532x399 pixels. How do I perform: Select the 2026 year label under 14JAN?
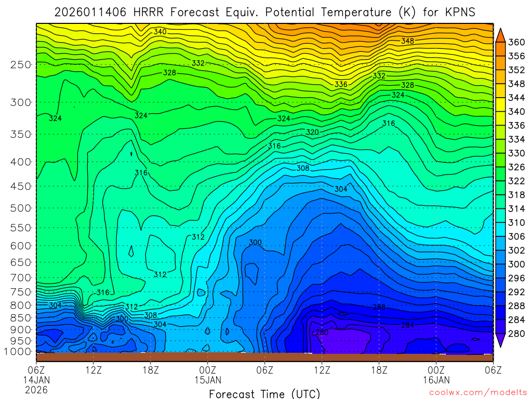click(x=36, y=390)
